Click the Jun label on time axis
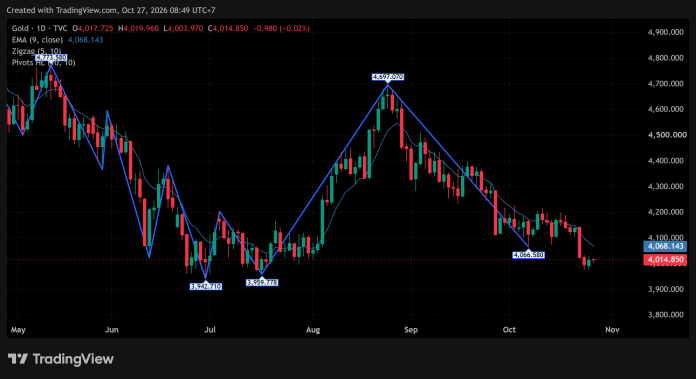 coord(111,330)
